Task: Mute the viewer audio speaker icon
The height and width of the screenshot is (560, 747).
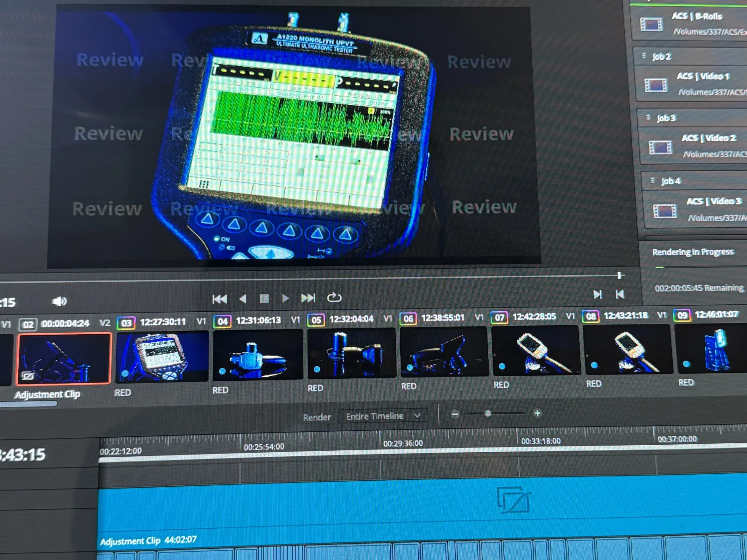Action: click(x=59, y=301)
